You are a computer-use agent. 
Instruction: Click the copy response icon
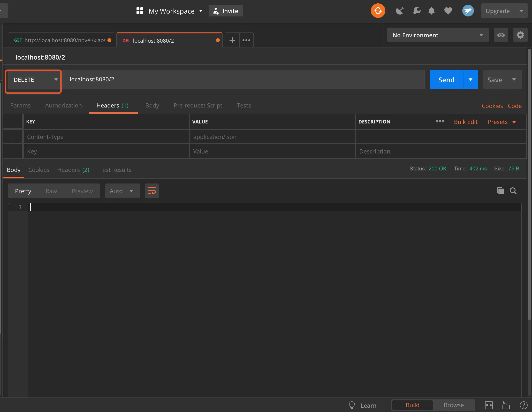coord(500,191)
